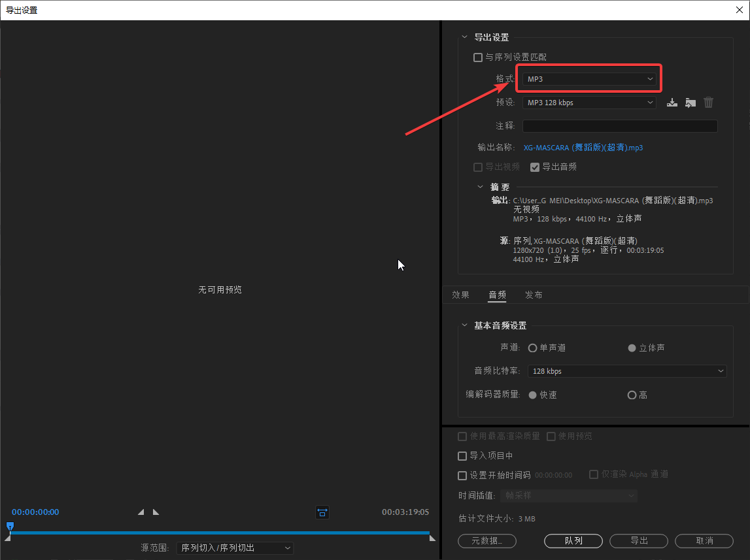The width and height of the screenshot is (750, 560).
Task: Open the 格式 MP3 dropdown
Action: pos(589,79)
